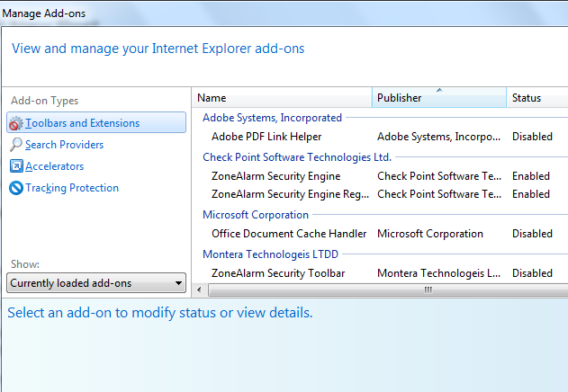The width and height of the screenshot is (568, 392).
Task: Select Tracking Protection in Add-on Types
Action: (x=72, y=188)
